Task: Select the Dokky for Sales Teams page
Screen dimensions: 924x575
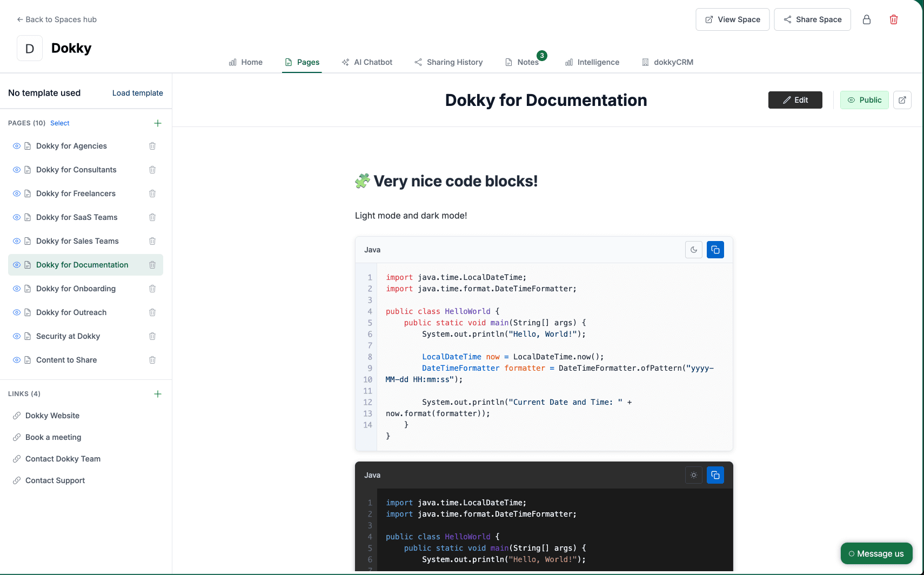Action: click(77, 241)
